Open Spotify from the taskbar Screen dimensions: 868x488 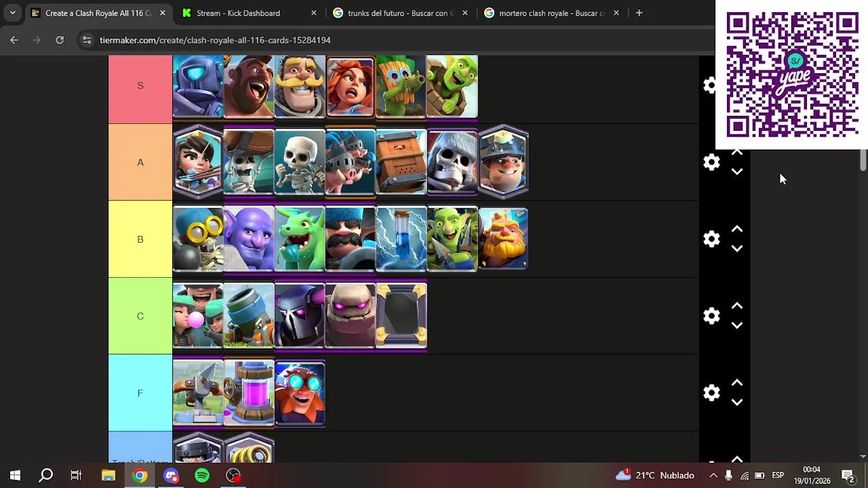coord(202,475)
